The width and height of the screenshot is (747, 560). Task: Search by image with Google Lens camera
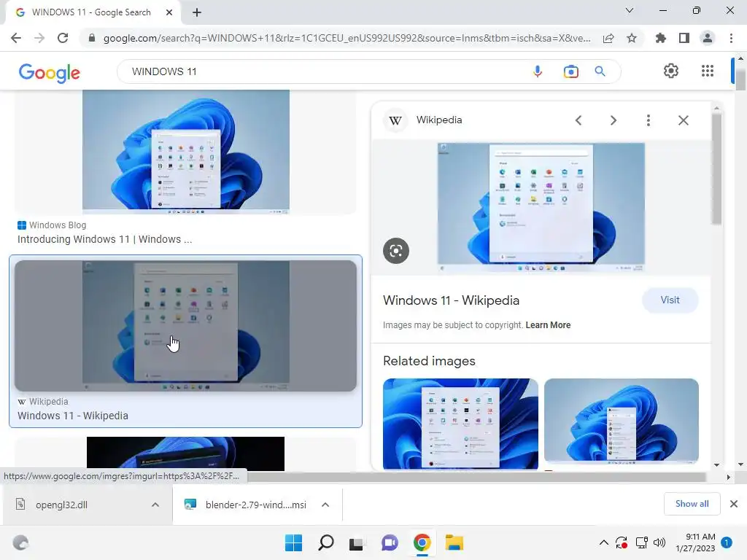[570, 71]
